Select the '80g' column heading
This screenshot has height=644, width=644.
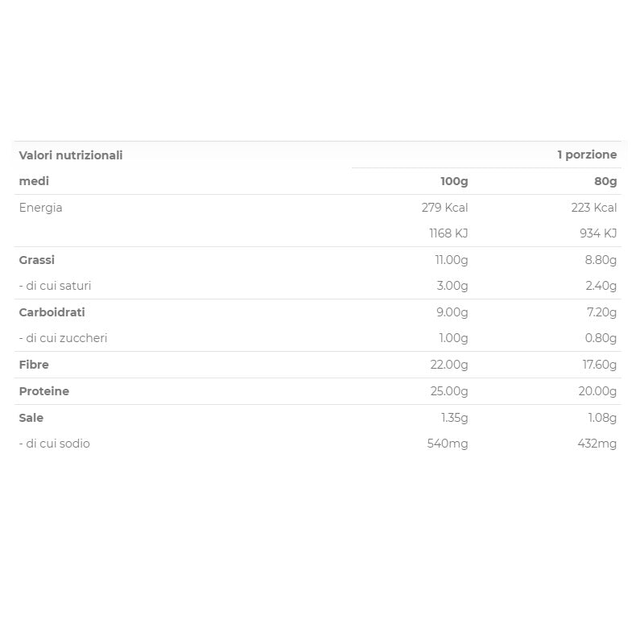(x=605, y=181)
